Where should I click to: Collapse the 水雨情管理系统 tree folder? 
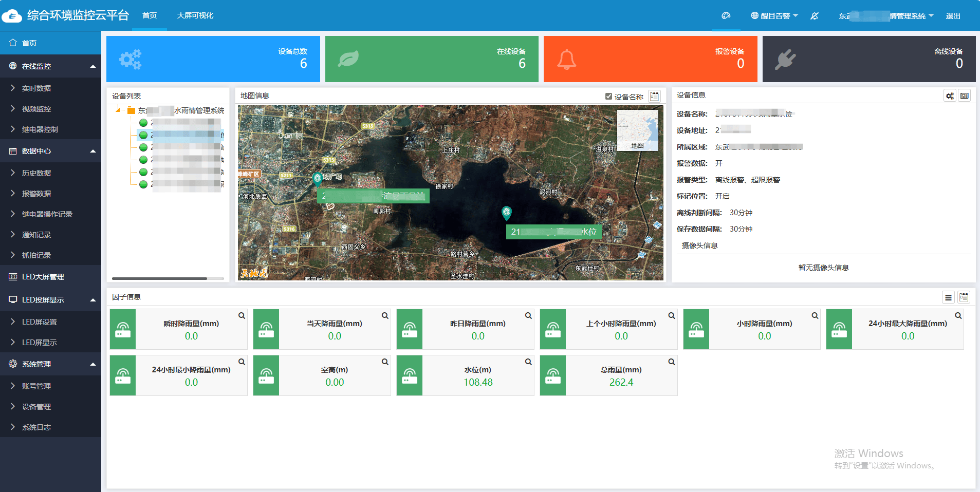click(x=119, y=110)
